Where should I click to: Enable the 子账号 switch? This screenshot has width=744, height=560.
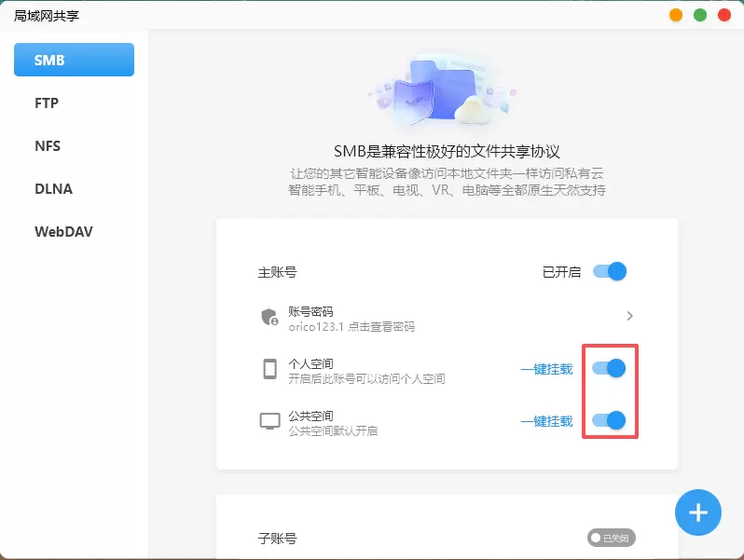coord(612,538)
